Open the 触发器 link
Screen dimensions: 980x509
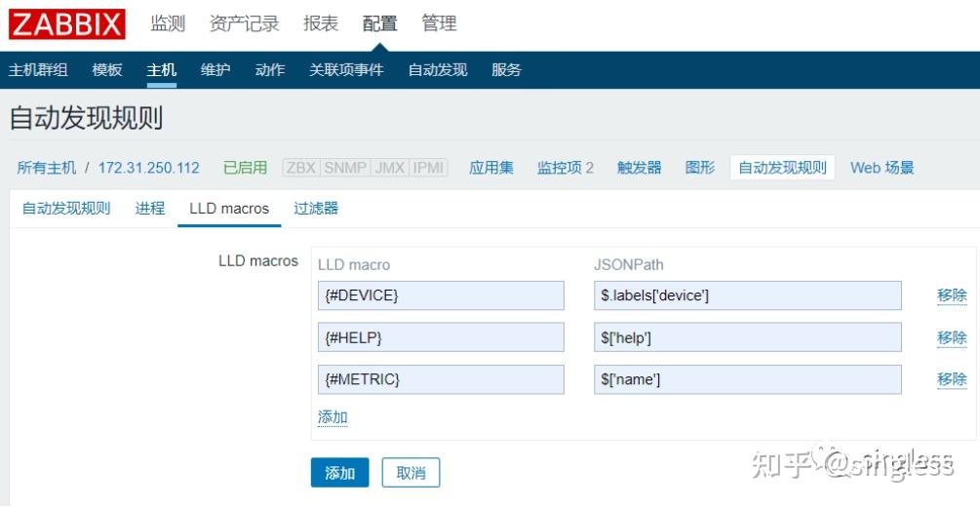639,168
